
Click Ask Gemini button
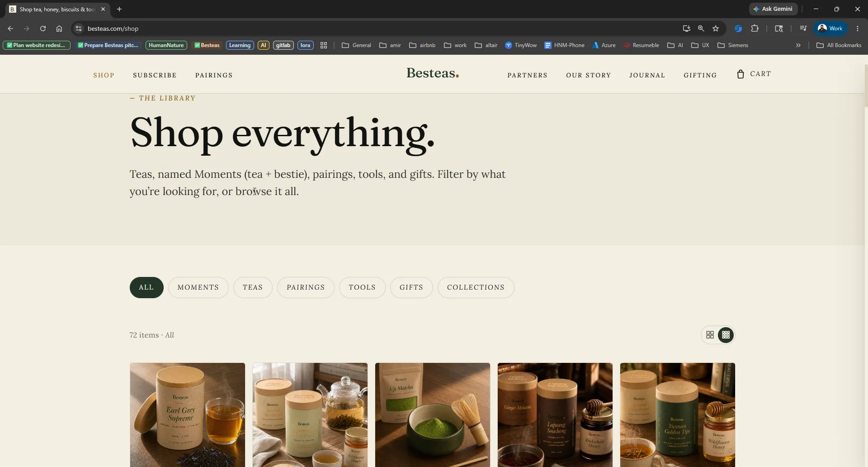[x=773, y=9]
